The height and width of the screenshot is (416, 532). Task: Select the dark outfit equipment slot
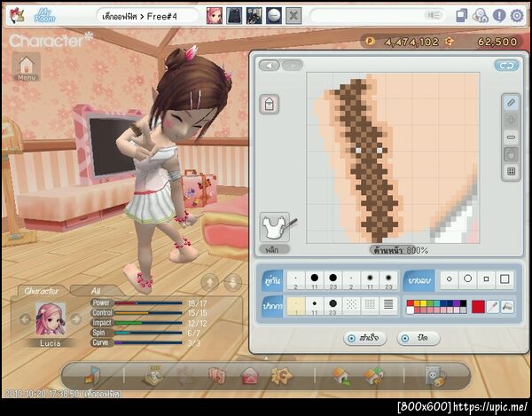tap(234, 15)
